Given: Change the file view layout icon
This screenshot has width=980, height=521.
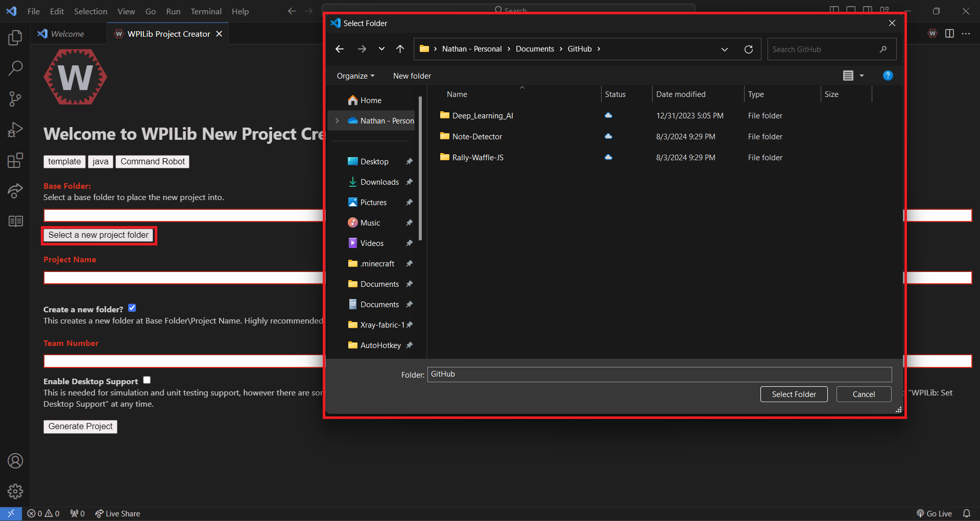Looking at the screenshot, I should pyautogui.click(x=848, y=76).
